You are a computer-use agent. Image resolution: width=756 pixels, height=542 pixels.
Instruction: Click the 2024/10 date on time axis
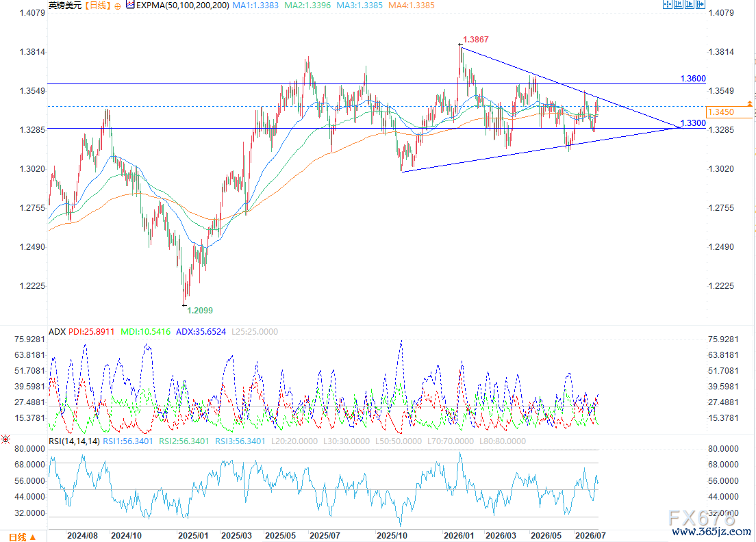pyautogui.click(x=126, y=535)
